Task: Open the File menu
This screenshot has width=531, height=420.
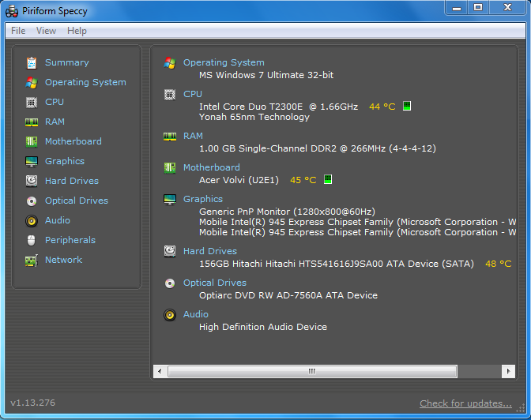Action: (x=18, y=31)
